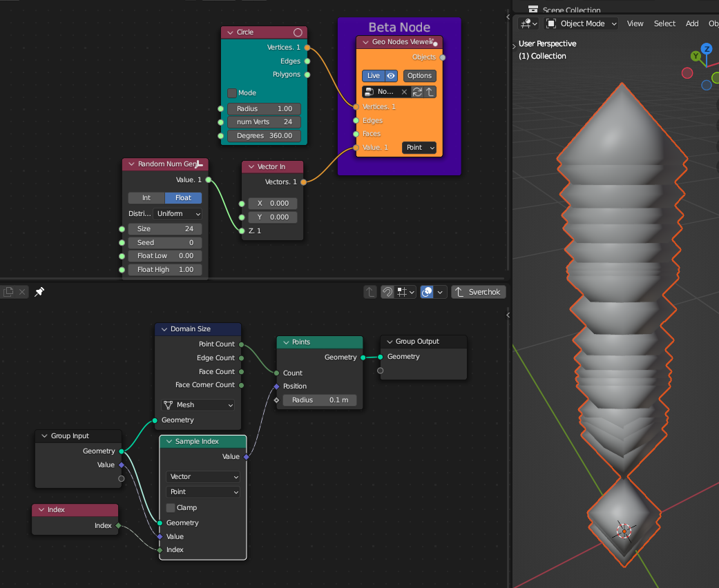
Task: Unlink node tree with the X icon
Action: tap(22, 292)
